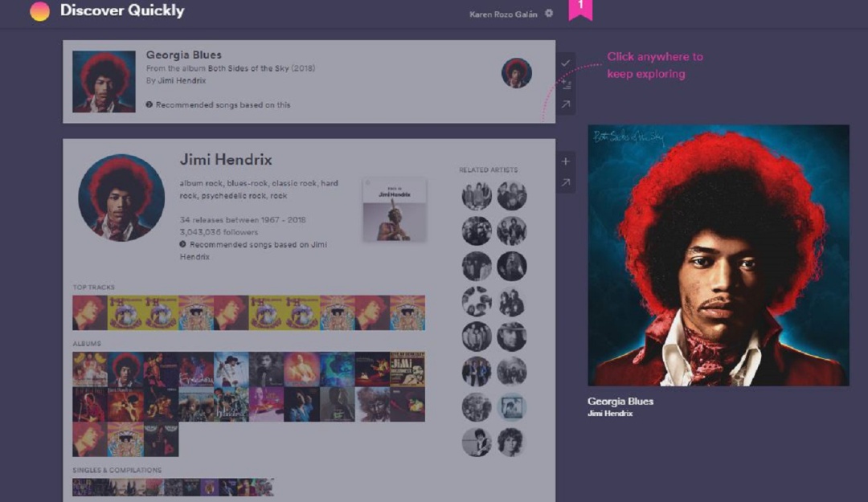Click the Discover Quickly orange circle logo
Viewport: 868px width, 502px height.
click(x=39, y=11)
